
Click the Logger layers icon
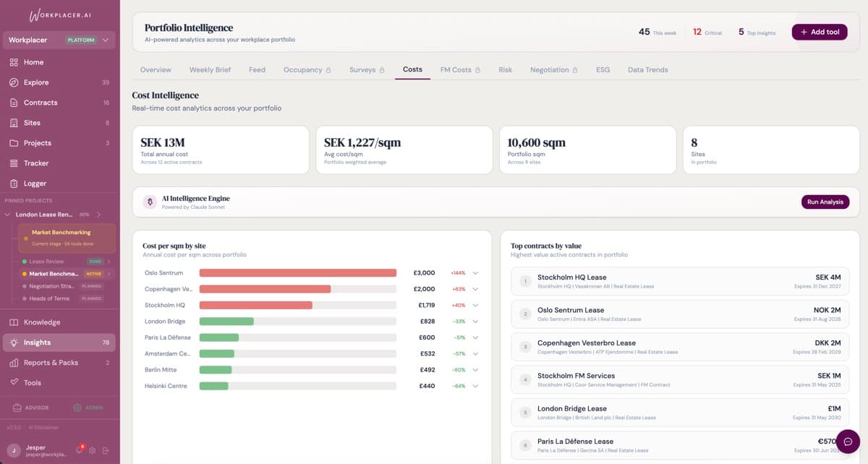(x=14, y=184)
